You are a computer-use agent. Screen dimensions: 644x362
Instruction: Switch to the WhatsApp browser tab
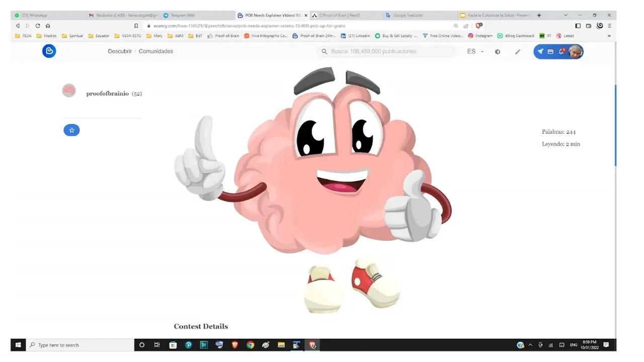pos(48,15)
